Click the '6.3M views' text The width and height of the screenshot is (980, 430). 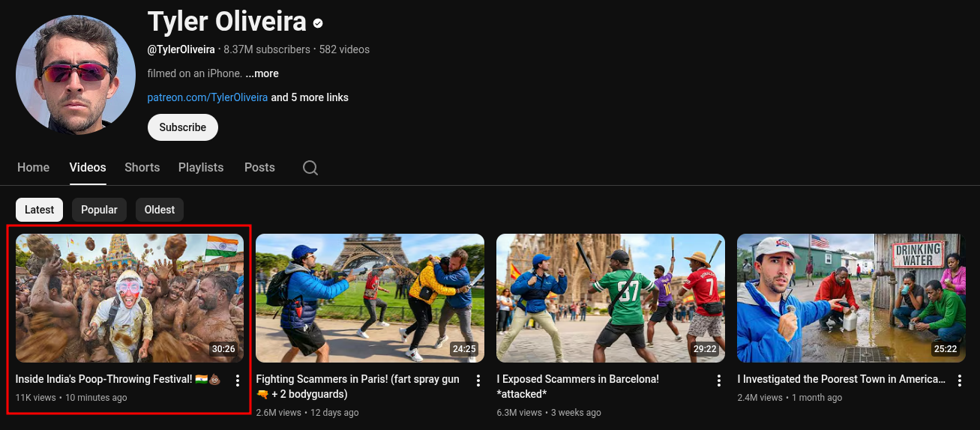520,413
